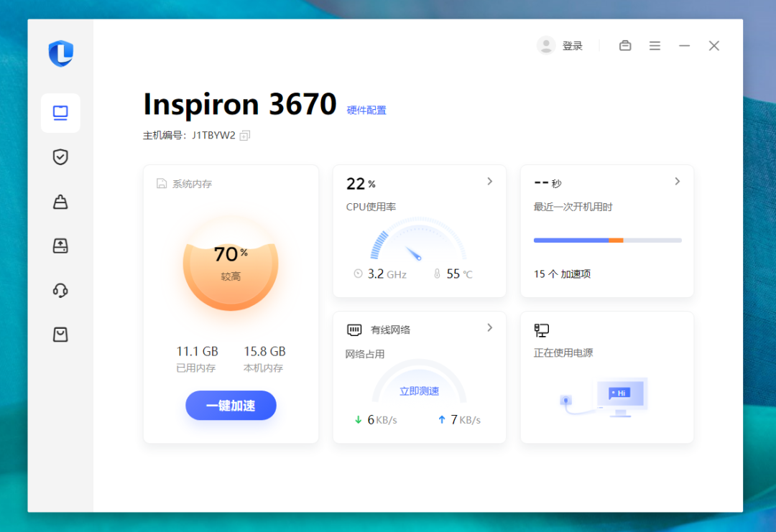Click the boot time progress bar

click(x=607, y=241)
